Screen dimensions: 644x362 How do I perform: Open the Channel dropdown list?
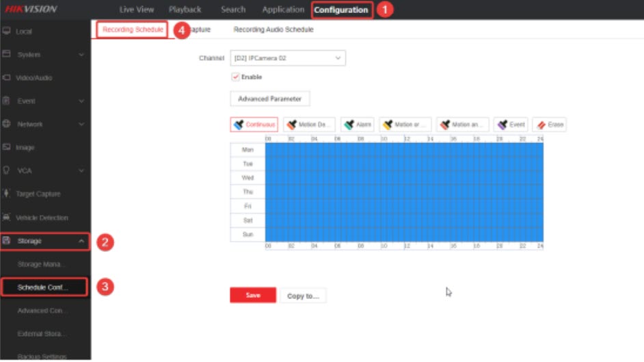(288, 58)
